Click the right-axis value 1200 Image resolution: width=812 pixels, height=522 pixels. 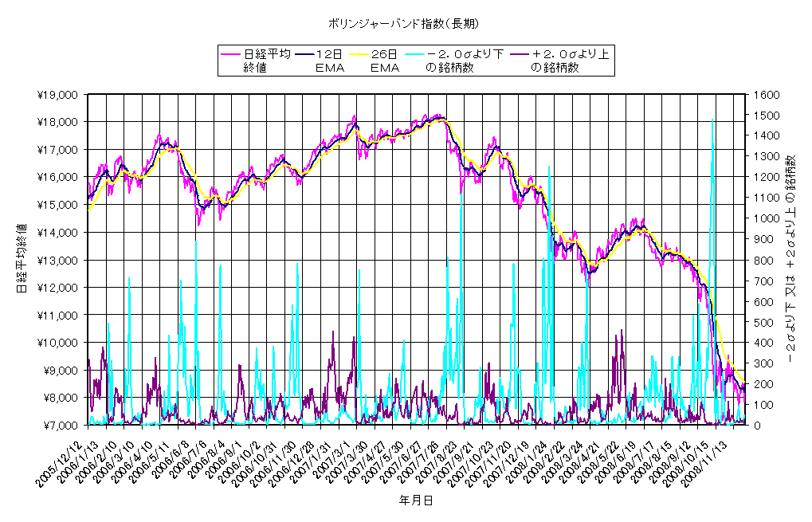click(x=767, y=177)
